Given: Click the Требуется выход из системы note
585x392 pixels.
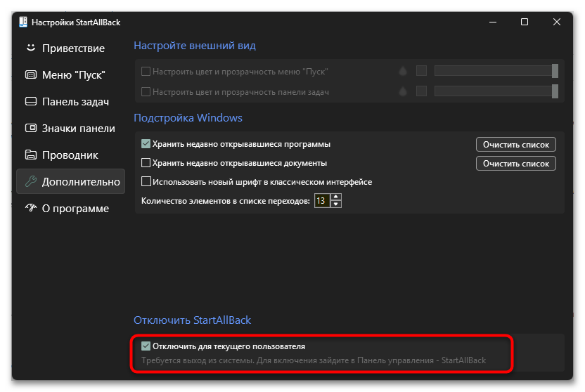Looking at the screenshot, I should tap(314, 360).
